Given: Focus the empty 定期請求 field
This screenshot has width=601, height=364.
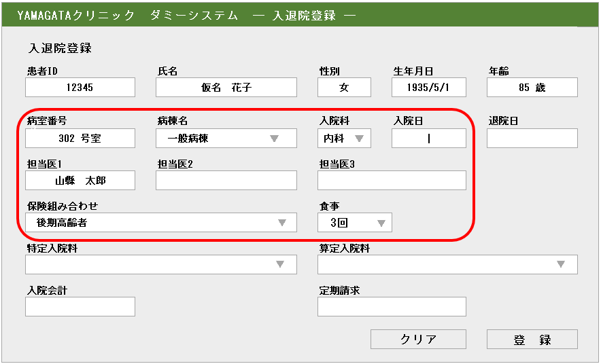Looking at the screenshot, I should 392,307.
